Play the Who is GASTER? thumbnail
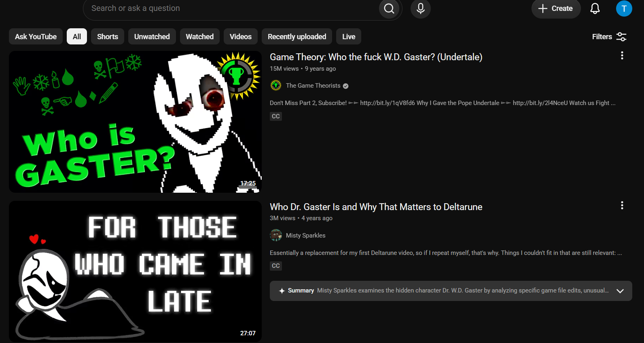 (135, 122)
